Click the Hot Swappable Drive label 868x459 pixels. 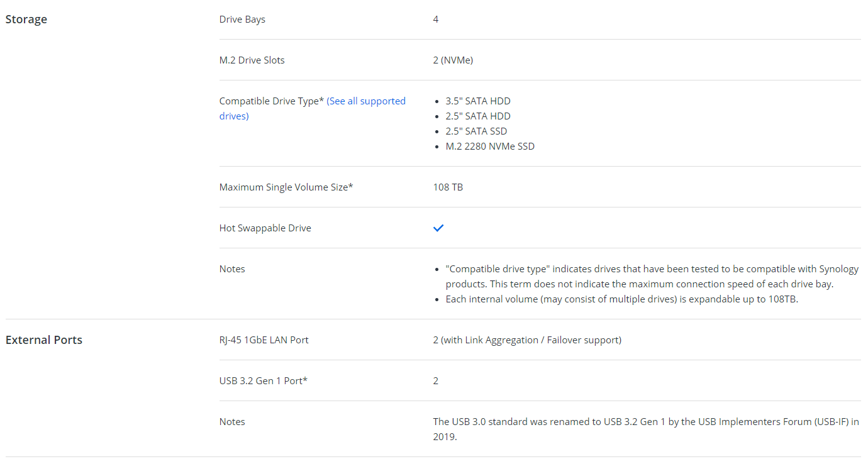[x=265, y=228]
